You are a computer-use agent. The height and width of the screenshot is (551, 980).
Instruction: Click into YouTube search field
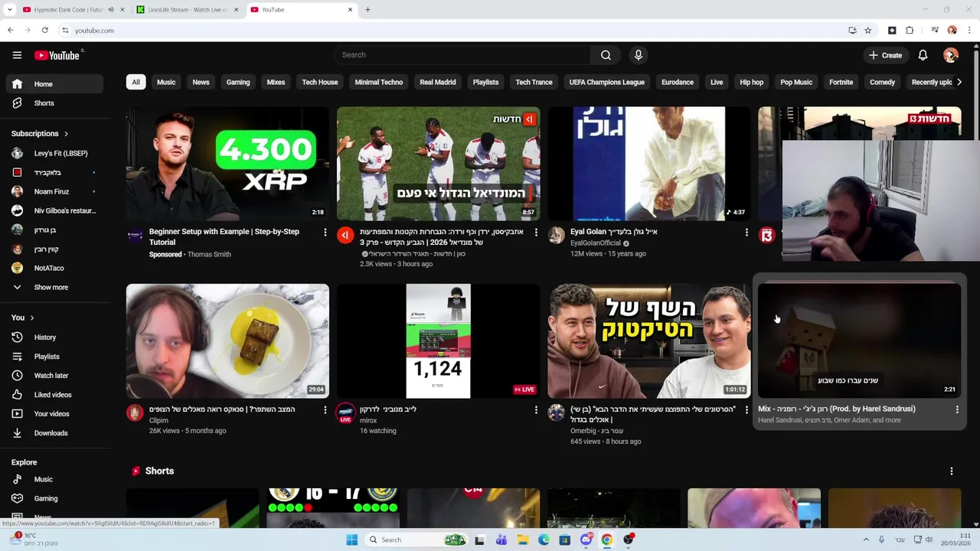tap(462, 55)
